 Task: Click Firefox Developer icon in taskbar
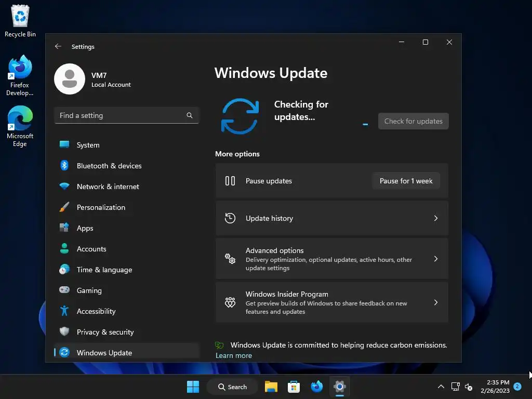(317, 387)
